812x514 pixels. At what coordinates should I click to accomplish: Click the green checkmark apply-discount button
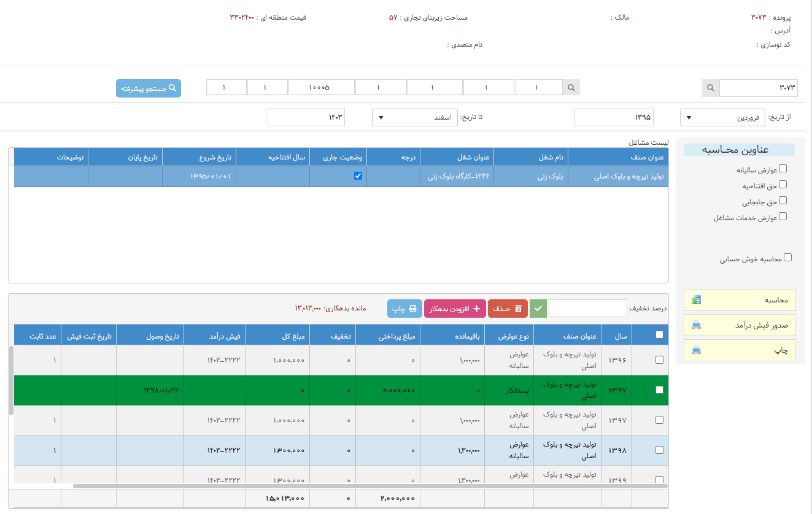point(538,309)
